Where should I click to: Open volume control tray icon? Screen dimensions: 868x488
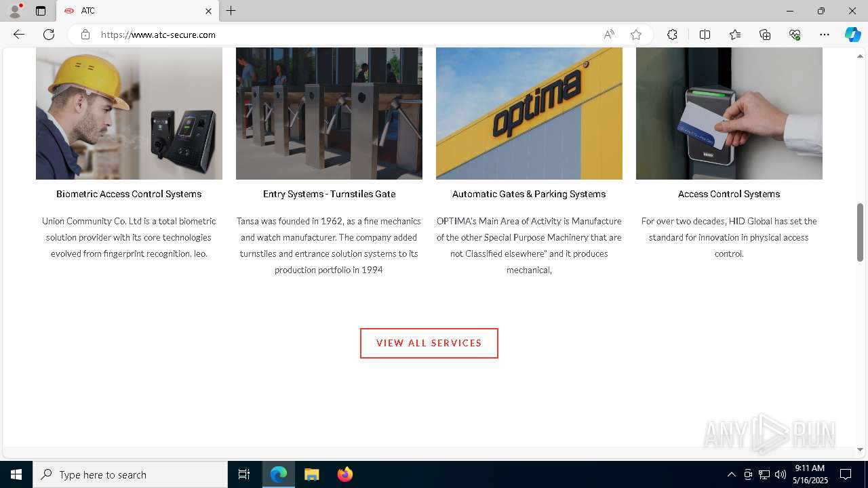(781, 474)
